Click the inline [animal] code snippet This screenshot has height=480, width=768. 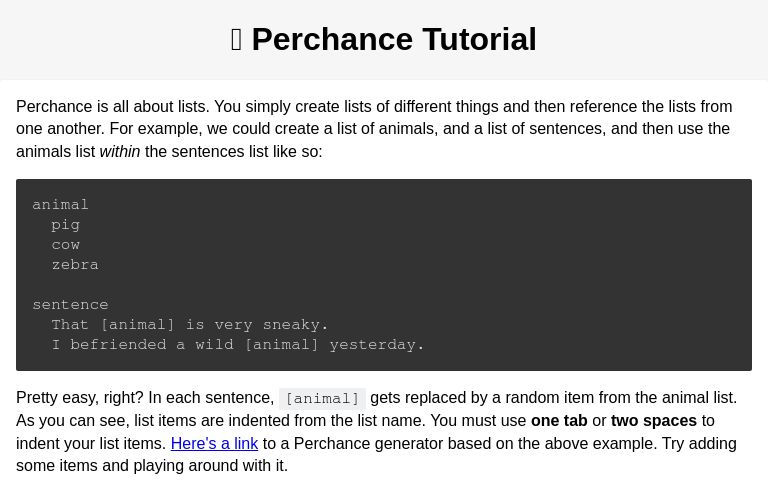pyautogui.click(x=322, y=398)
